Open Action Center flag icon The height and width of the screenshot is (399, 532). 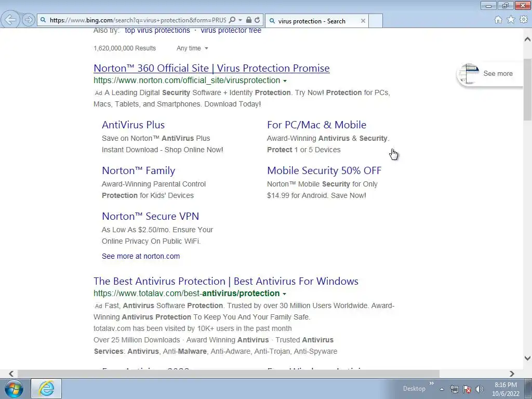[467, 389]
